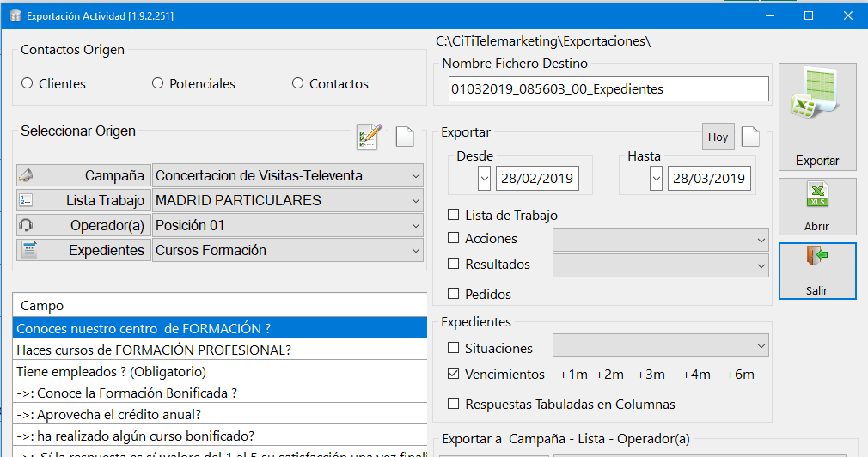The height and width of the screenshot is (457, 868).
Task: Click the +2m vencimiento option
Action: (609, 375)
